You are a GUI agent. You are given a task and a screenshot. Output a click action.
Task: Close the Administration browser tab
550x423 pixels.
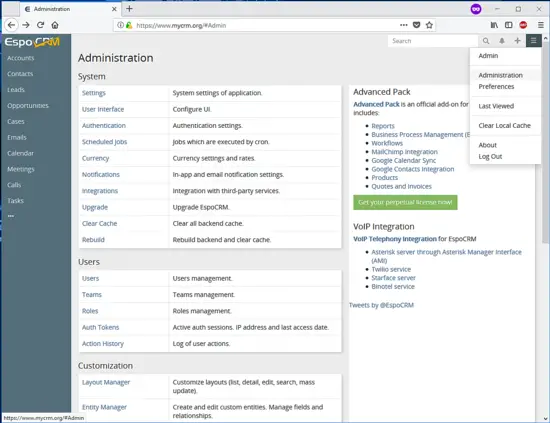(114, 9)
